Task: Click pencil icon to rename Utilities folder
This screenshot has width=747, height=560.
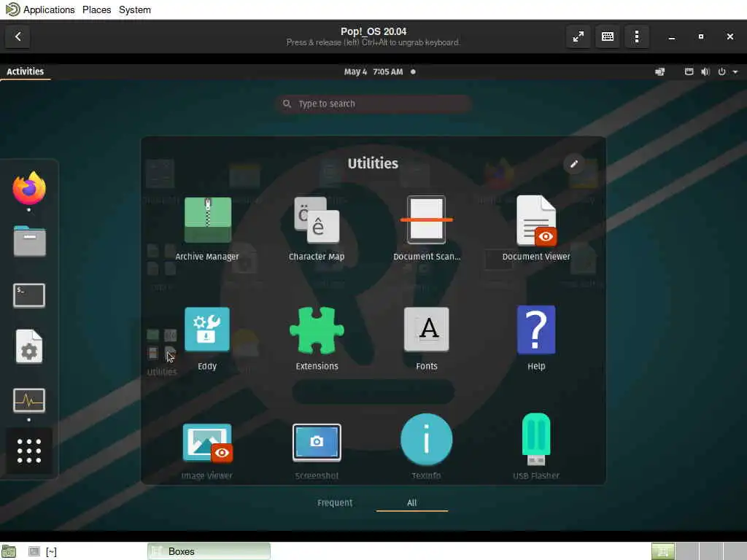Action: (574, 164)
